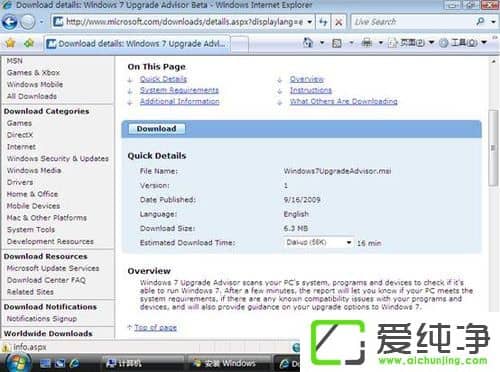Jump to System Requirements link
The width and height of the screenshot is (500, 372).
(179, 90)
